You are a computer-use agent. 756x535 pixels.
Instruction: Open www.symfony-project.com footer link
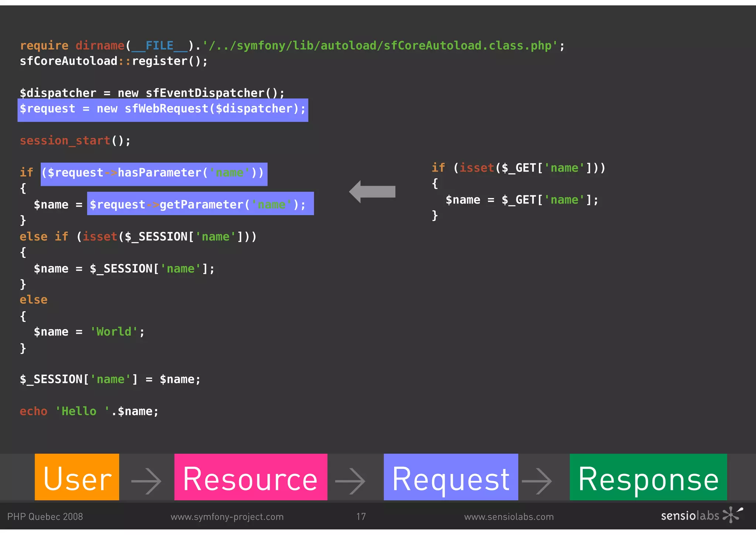[227, 517]
